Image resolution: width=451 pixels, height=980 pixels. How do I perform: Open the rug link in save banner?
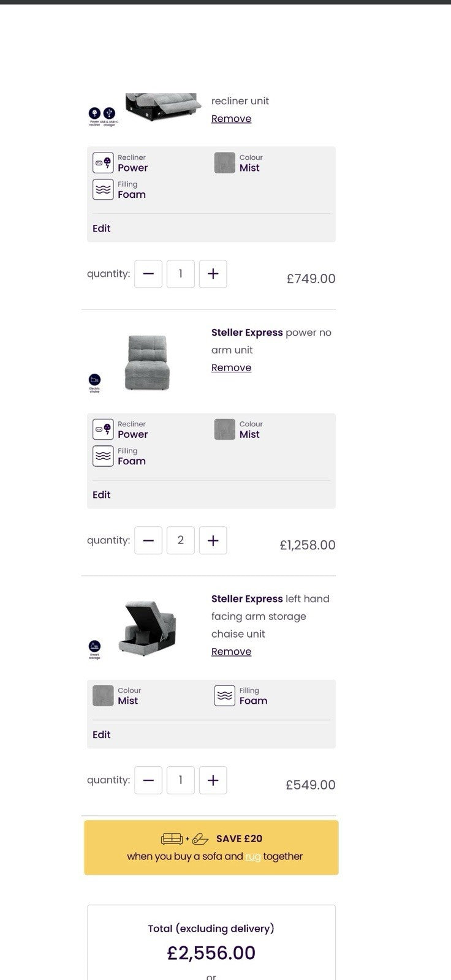[x=252, y=857]
